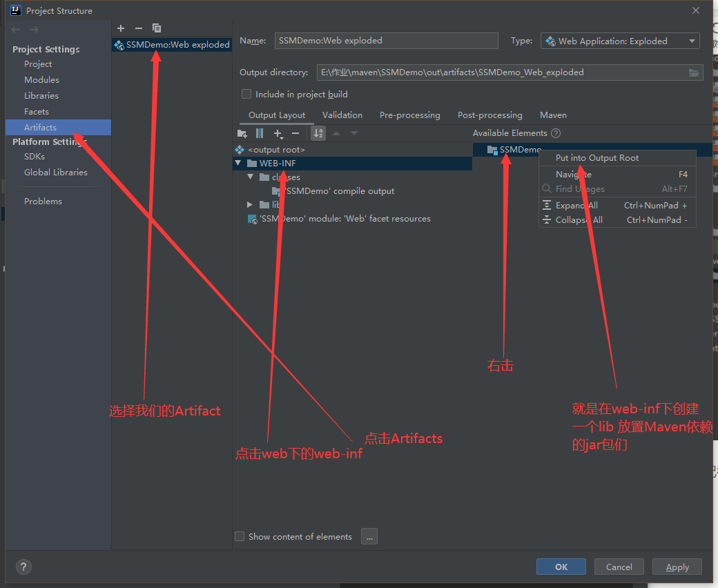Click the Apply button
This screenshot has width=718, height=588.
[x=677, y=567]
